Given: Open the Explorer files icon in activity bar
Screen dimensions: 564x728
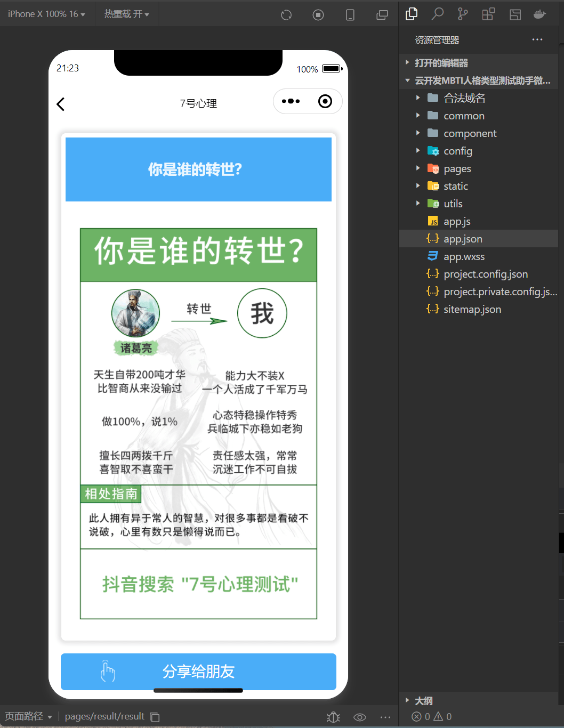Looking at the screenshot, I should 412,14.
